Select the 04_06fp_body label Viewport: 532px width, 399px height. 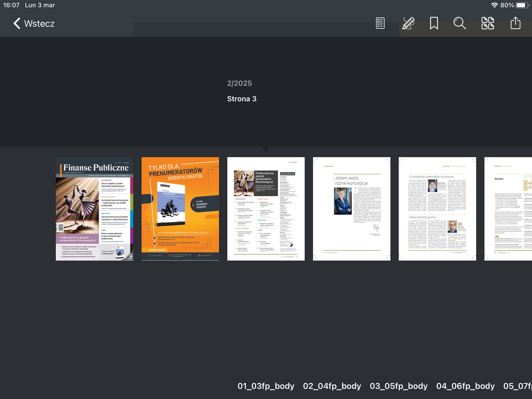(x=465, y=386)
